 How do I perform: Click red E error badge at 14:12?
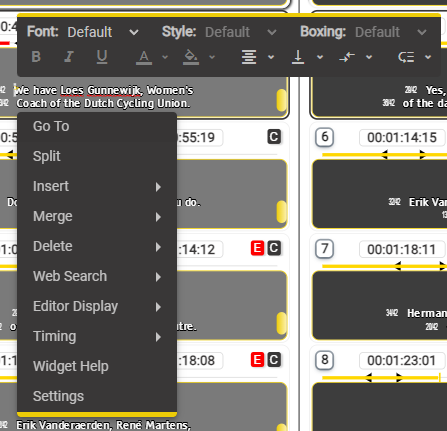(x=257, y=248)
